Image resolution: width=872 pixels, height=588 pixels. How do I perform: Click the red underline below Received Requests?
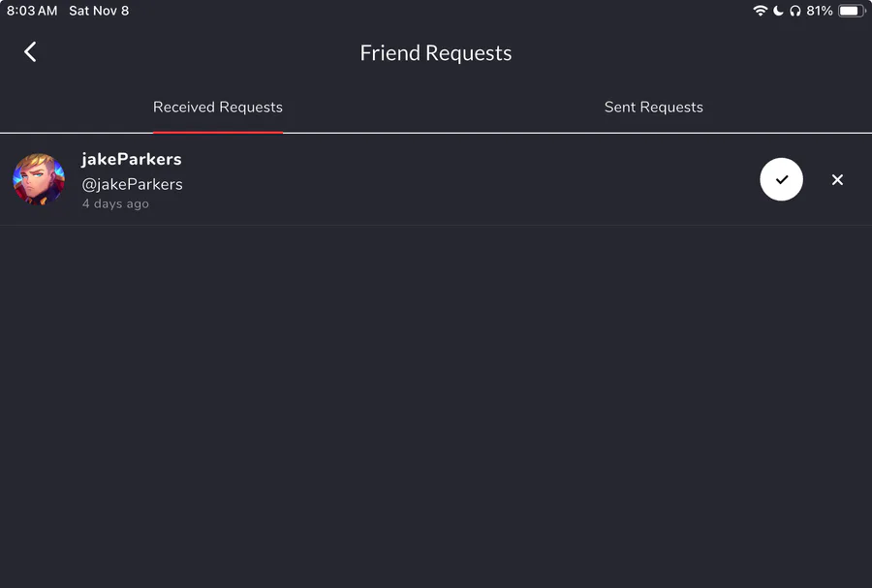tap(218, 131)
